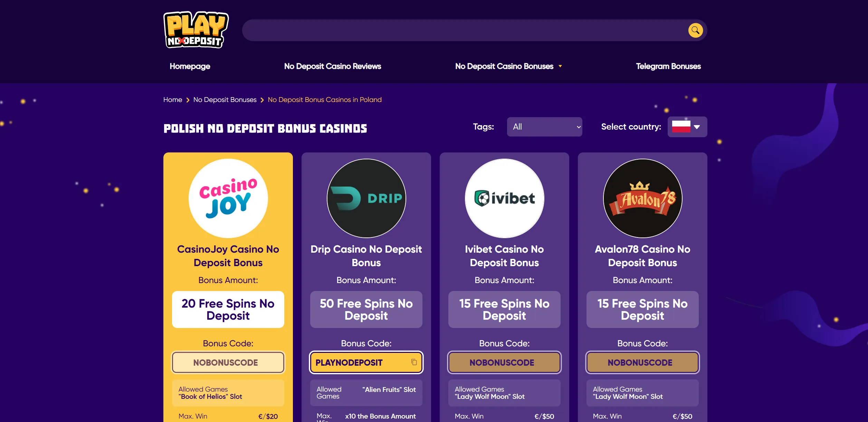The image size is (868, 422).
Task: Open the Tags dropdown set to All
Action: point(544,127)
